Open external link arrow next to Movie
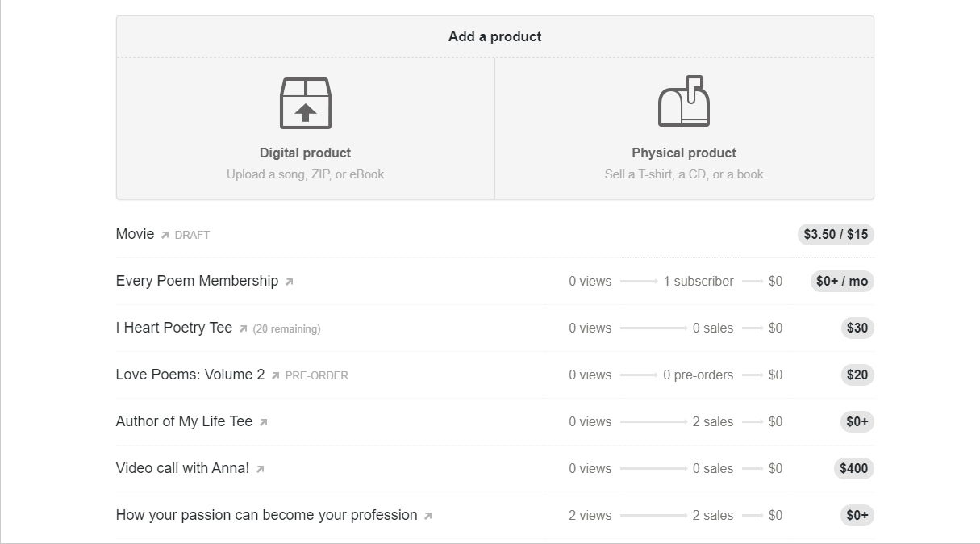Image resolution: width=980 pixels, height=544 pixels. [x=165, y=235]
